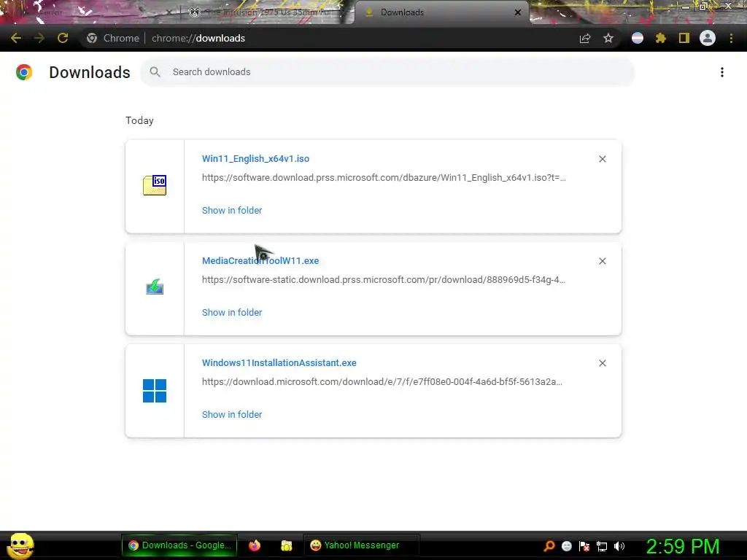Click the ISO file icon
The image size is (747, 560).
pyautogui.click(x=155, y=185)
